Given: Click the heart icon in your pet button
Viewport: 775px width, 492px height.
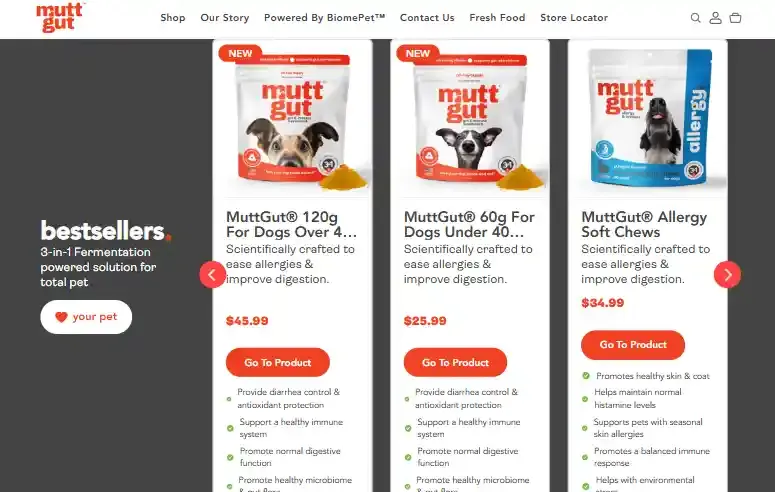Looking at the screenshot, I should (61, 317).
